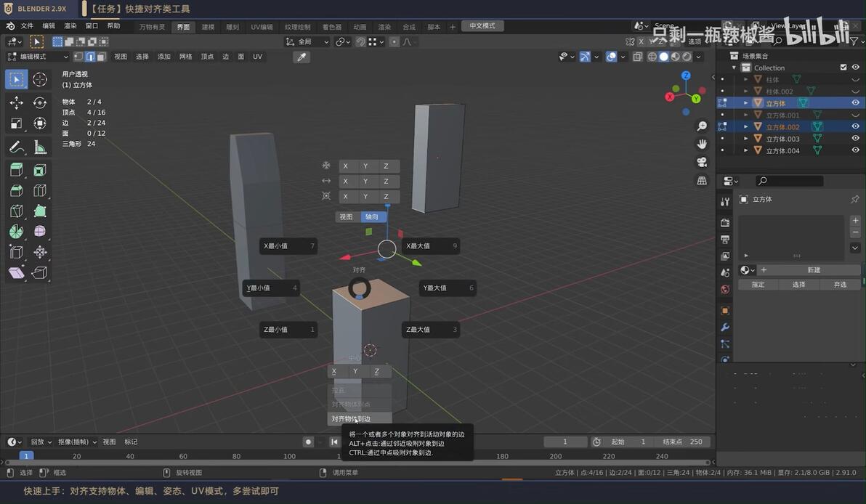Toggle snapping magnet in header

click(x=360, y=42)
